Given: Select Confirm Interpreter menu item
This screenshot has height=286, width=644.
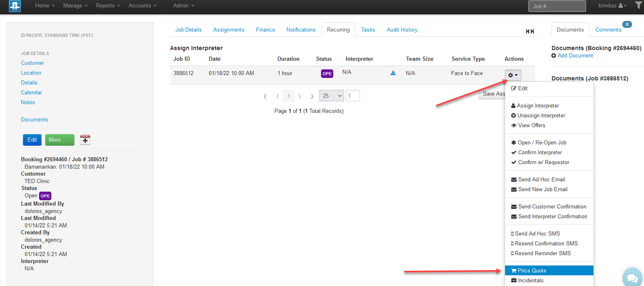Looking at the screenshot, I should coord(549,152).
